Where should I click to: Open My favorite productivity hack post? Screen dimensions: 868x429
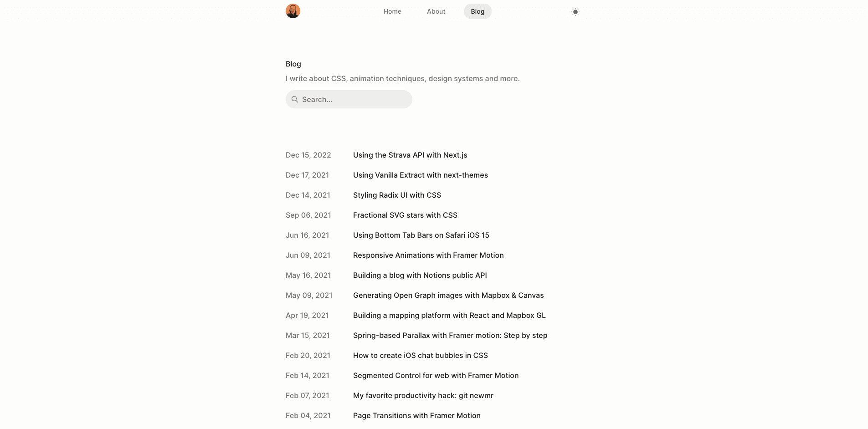coord(423,395)
